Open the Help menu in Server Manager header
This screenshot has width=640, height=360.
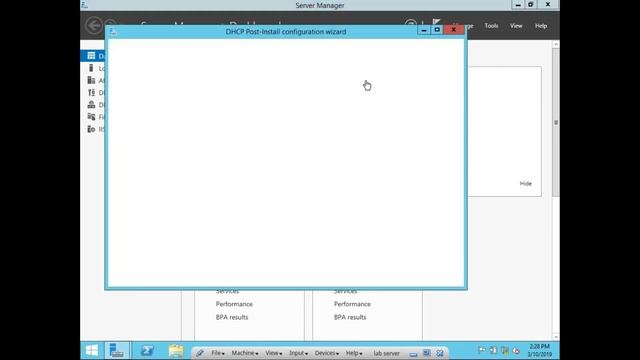tap(541, 26)
